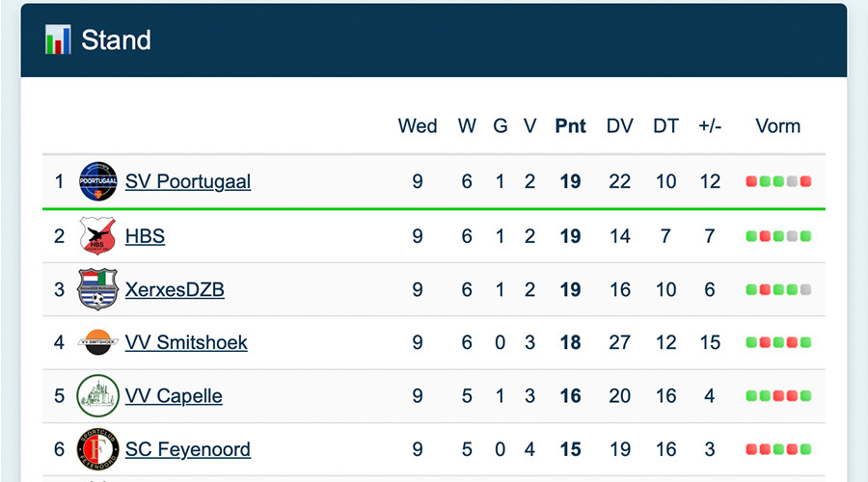This screenshot has height=482, width=868.
Task: Click the SC Feyenoord club logo
Action: (x=97, y=449)
